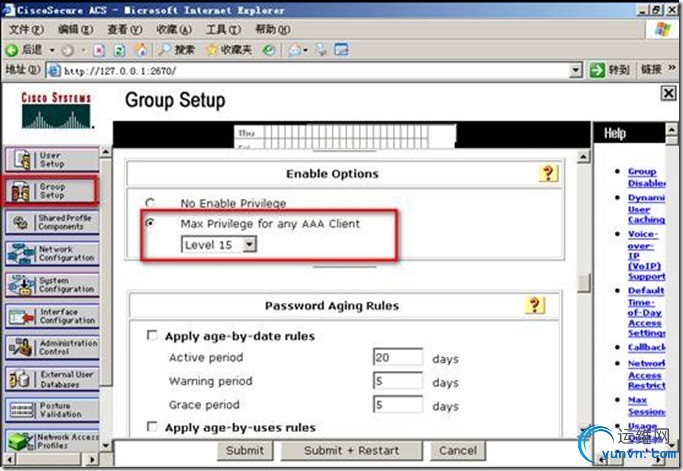The image size is (683, 471).
Task: Open the File menu
Action: 26,30
